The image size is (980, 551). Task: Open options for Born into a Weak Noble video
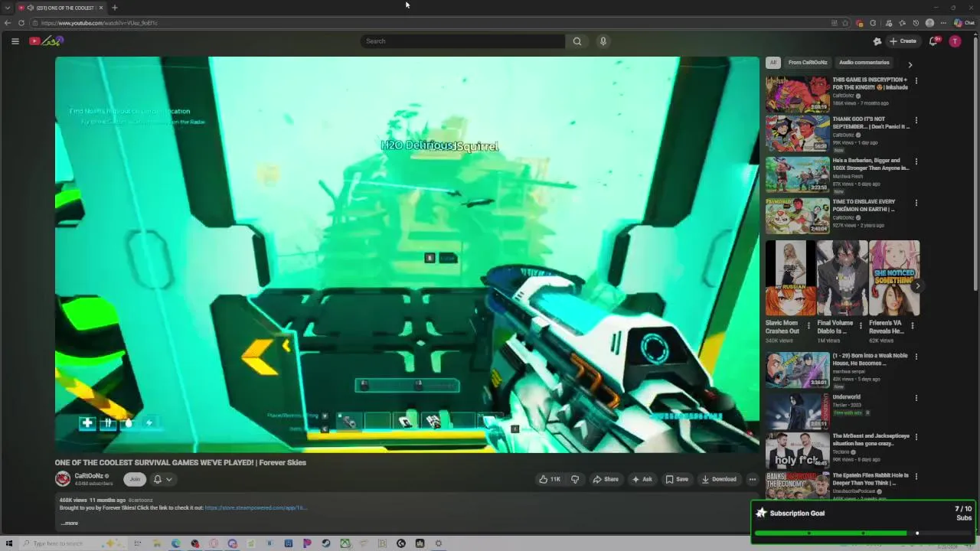[916, 357]
